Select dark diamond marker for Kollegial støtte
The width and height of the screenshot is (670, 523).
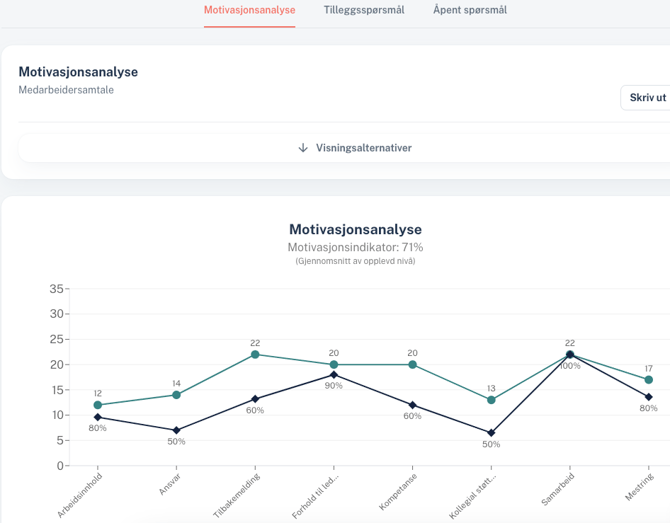click(x=491, y=433)
